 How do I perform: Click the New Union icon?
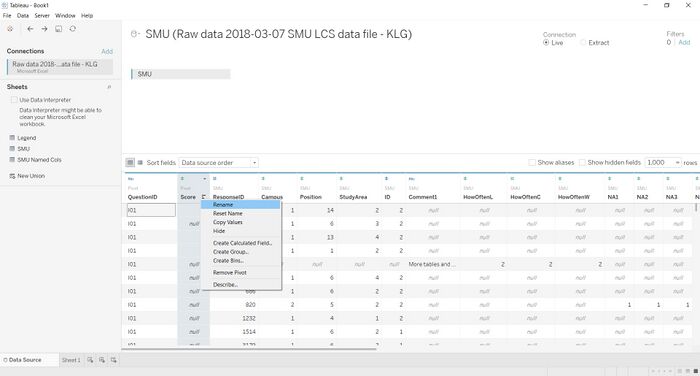12,176
